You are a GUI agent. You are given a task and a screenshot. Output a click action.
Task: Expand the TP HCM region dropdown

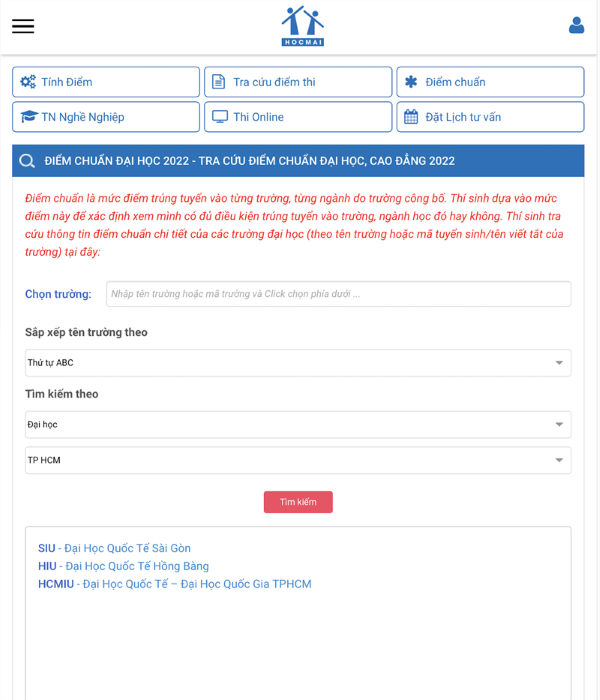(x=298, y=460)
